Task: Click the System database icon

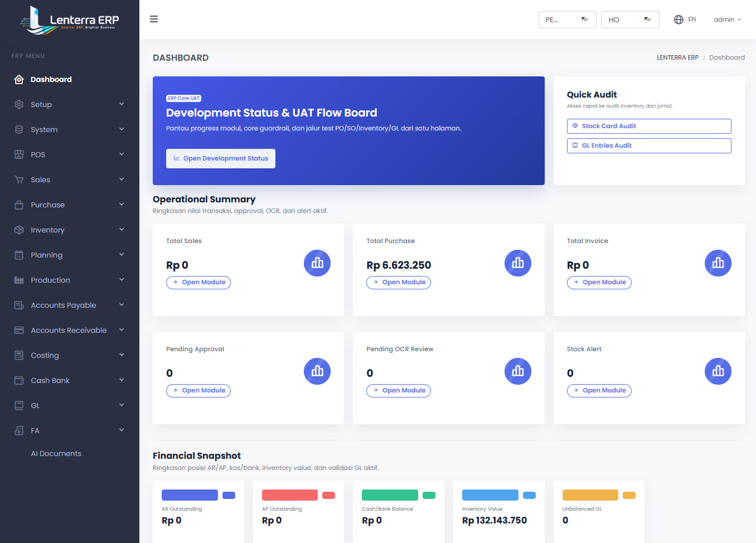Action: click(x=19, y=129)
